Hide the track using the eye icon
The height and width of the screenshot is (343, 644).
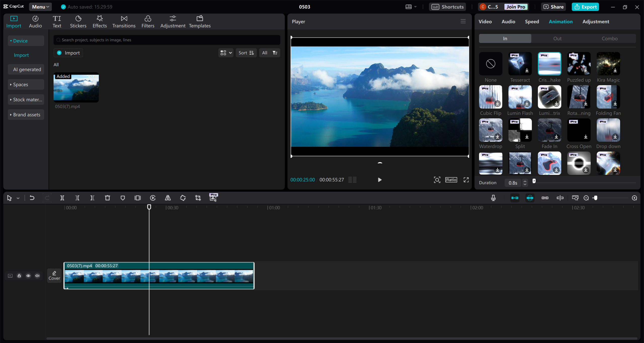[28, 276]
